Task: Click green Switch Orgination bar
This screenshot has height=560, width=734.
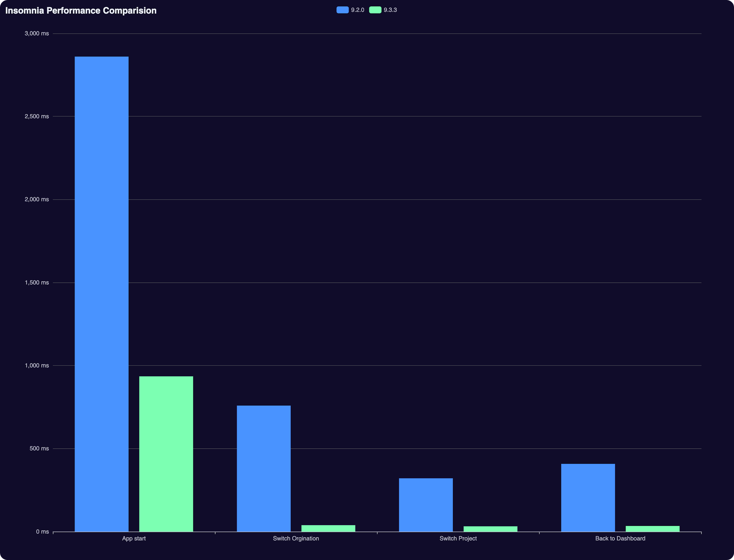Action: [x=328, y=528]
